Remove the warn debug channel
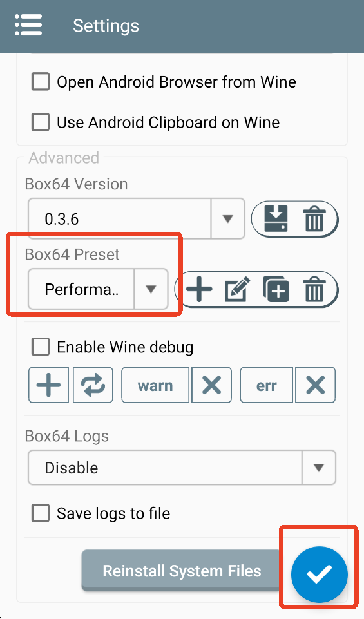The height and width of the screenshot is (619, 364). point(211,385)
